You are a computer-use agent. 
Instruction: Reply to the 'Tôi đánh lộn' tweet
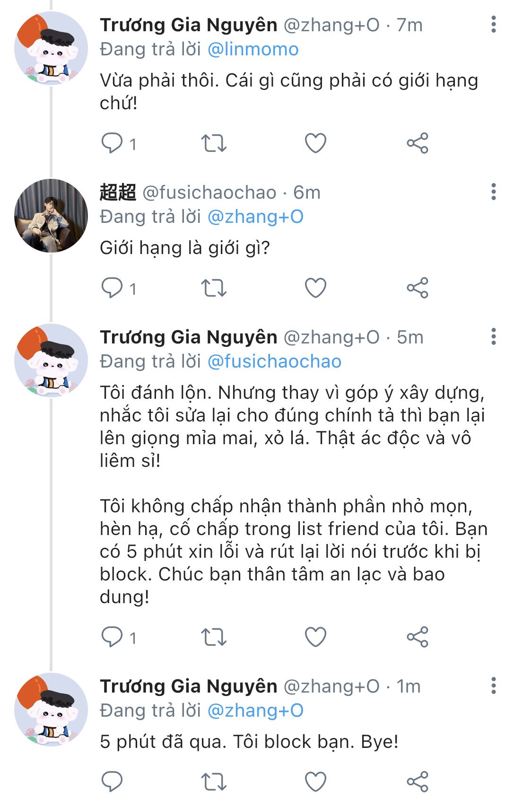click(112, 637)
